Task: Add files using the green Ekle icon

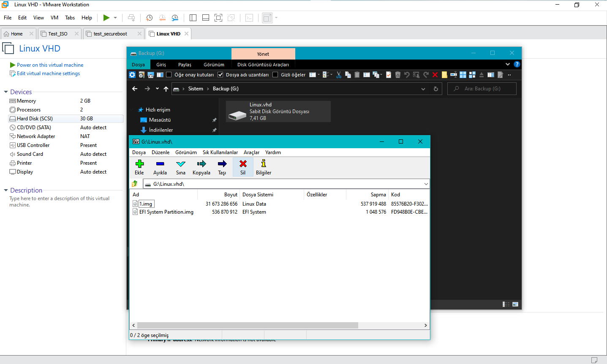Action: point(139,167)
